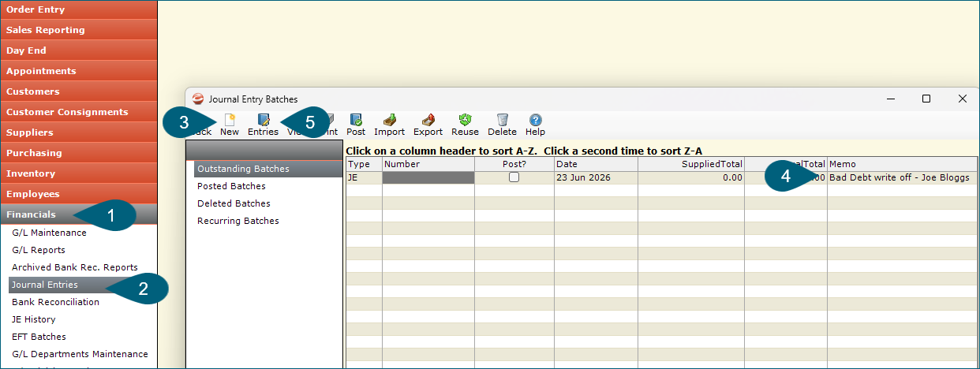Click the Post toolbar icon

click(x=356, y=125)
